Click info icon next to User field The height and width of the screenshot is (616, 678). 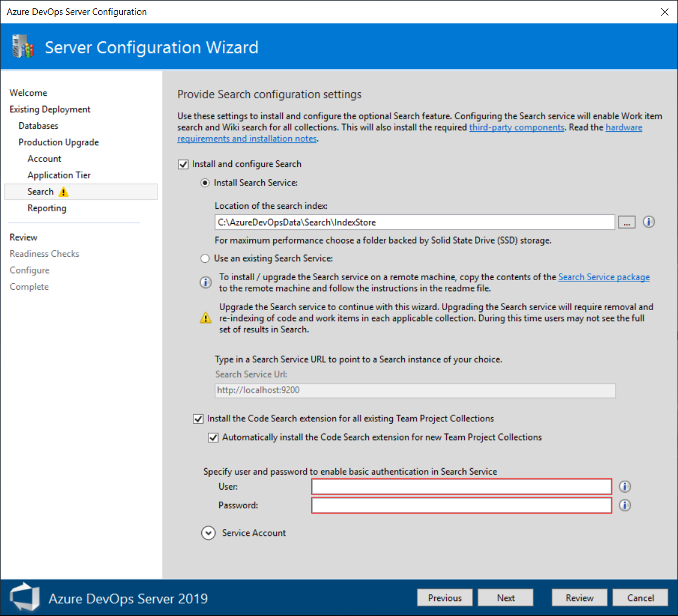point(624,487)
